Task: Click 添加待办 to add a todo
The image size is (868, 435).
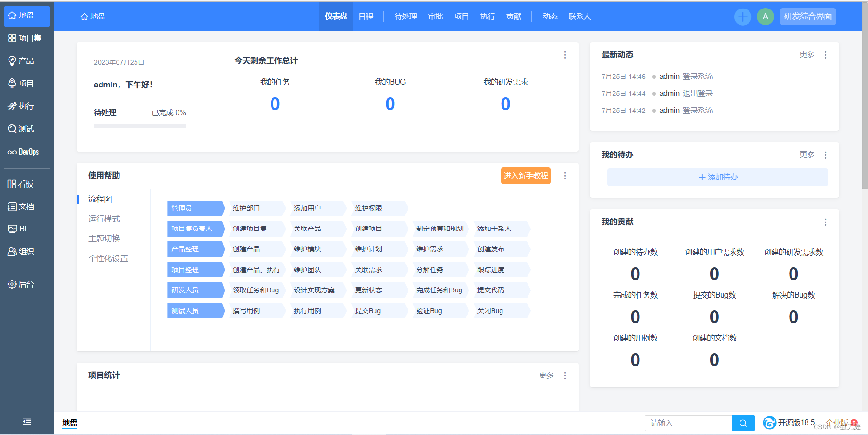Action: tap(717, 177)
